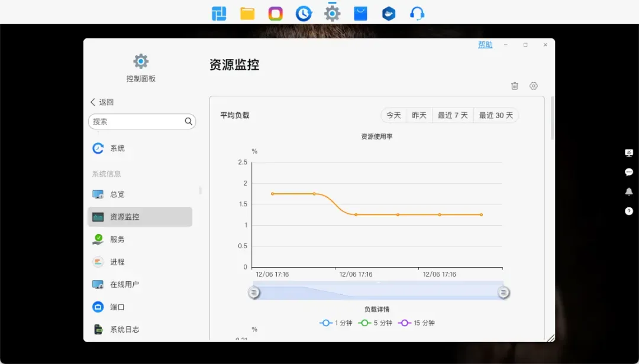Click the notification bell on right edge
The width and height of the screenshot is (639, 364).
[629, 191]
